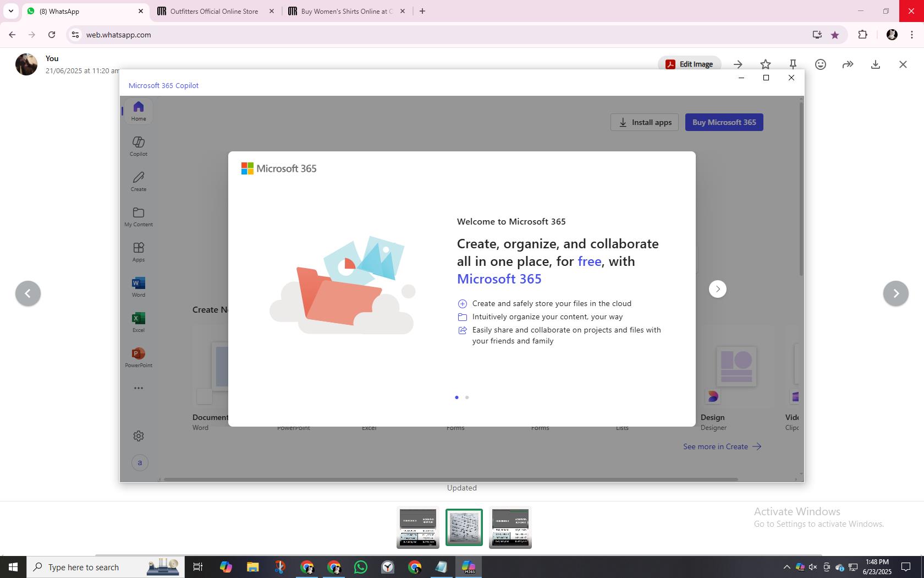Open the Chrome profile avatar

(892, 35)
